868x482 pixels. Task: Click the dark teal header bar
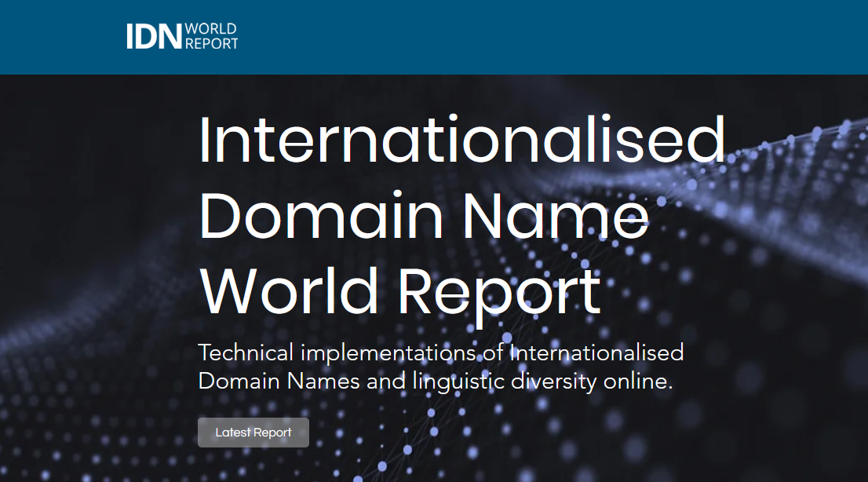(549, 36)
